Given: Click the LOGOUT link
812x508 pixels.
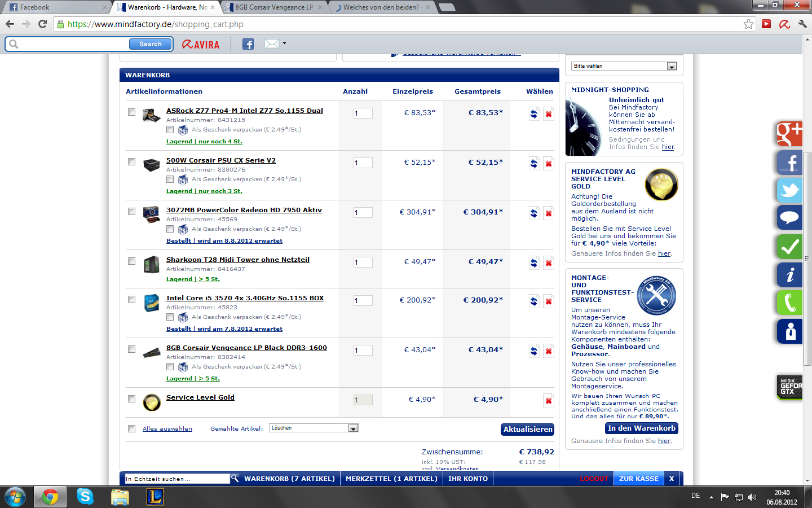Looking at the screenshot, I should (594, 479).
